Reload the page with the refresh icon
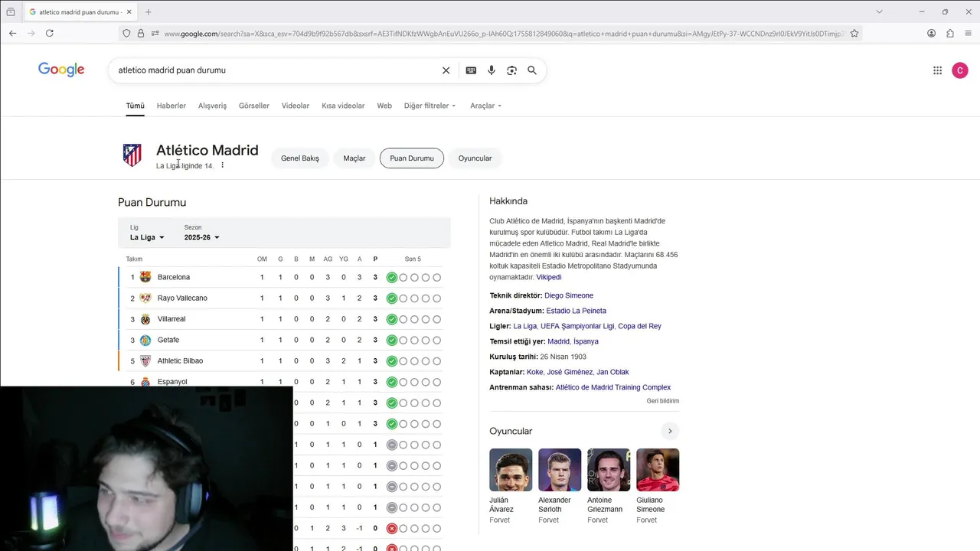 (x=50, y=33)
